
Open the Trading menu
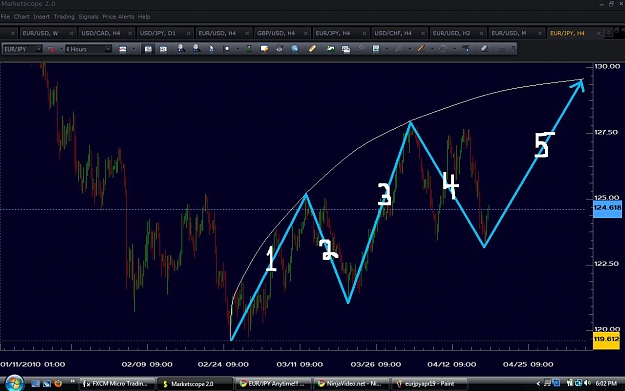(x=64, y=17)
